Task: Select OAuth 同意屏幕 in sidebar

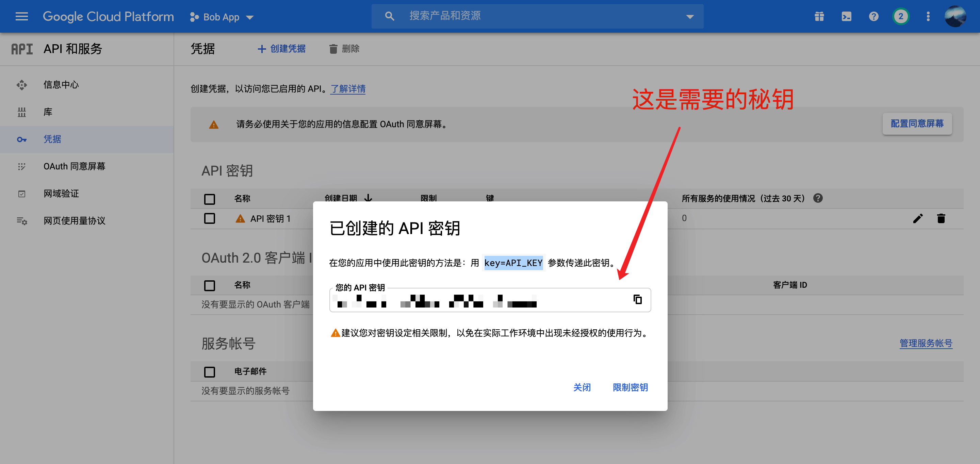Action: pyautogui.click(x=87, y=166)
